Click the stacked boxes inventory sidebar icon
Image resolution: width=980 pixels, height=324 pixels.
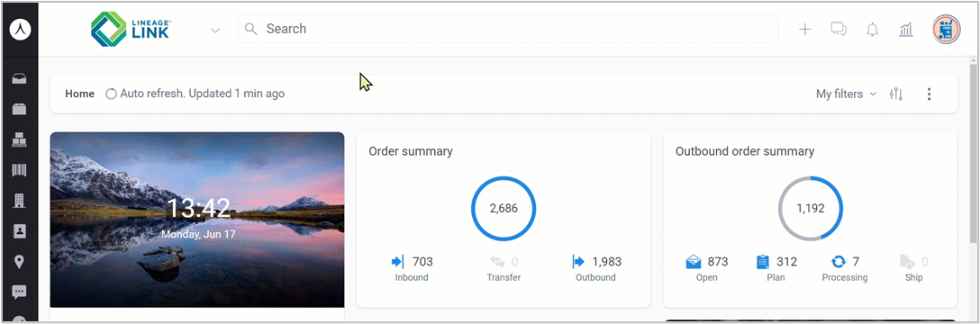coord(19,139)
